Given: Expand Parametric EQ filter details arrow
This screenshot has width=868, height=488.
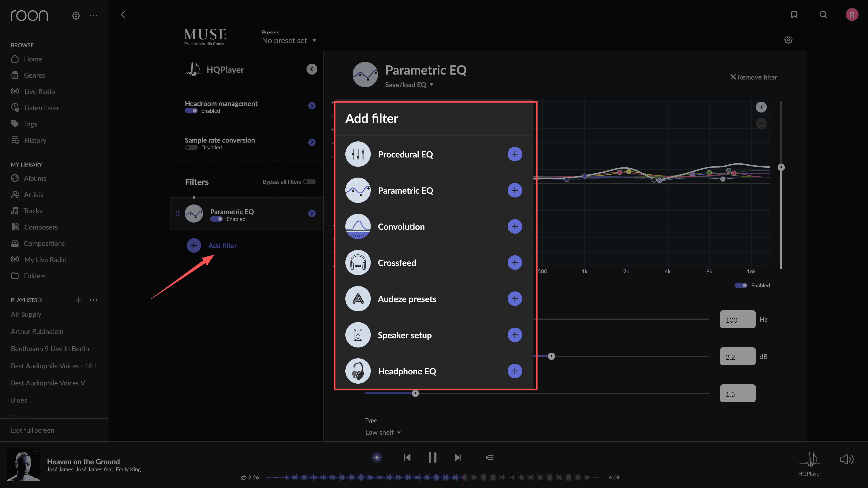Looking at the screenshot, I should pyautogui.click(x=312, y=213).
